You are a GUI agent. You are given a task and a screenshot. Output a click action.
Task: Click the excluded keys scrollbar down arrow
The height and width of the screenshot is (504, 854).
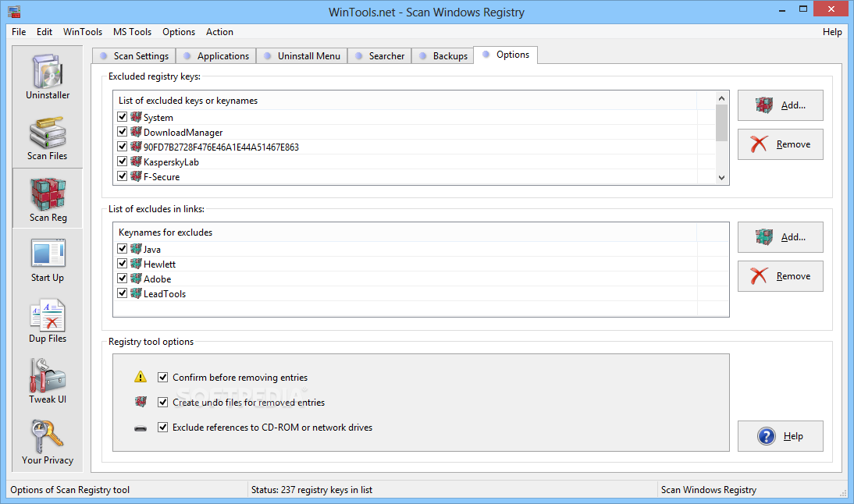coord(721,177)
